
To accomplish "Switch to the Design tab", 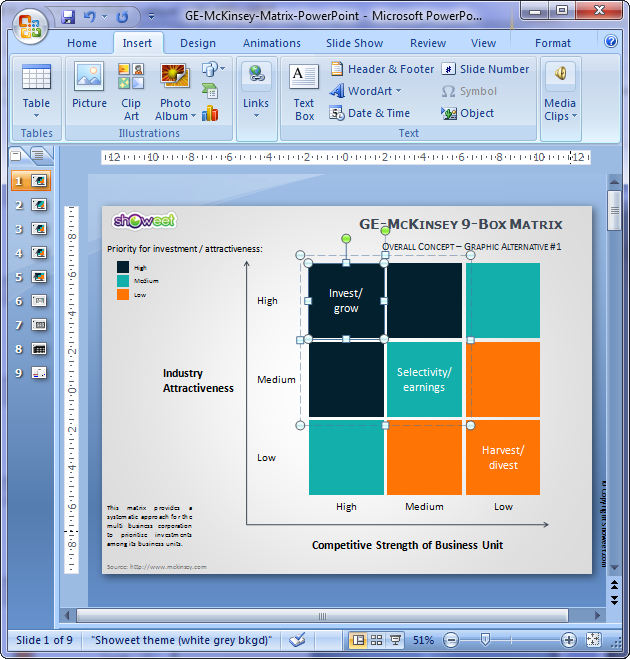I will [x=198, y=43].
